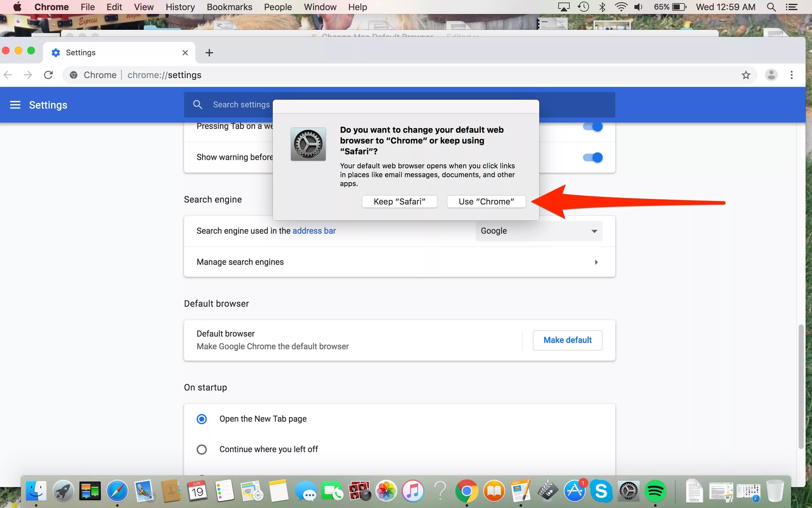The width and height of the screenshot is (812, 508).
Task: Open the Apple menu
Action: (x=17, y=7)
